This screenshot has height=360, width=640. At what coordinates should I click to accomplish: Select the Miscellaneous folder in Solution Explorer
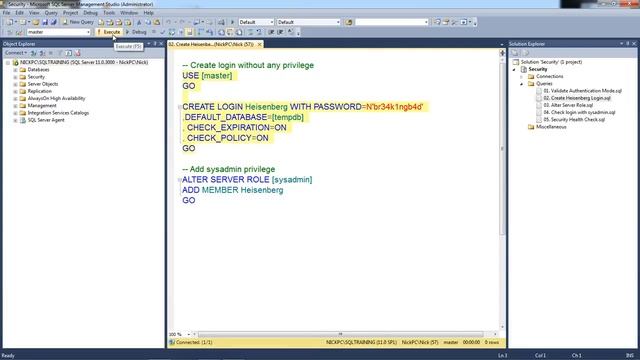(551, 127)
